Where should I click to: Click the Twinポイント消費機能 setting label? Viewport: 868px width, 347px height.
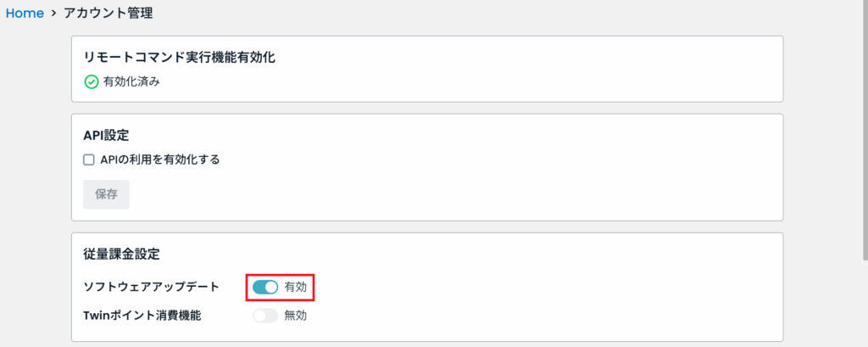pyautogui.click(x=142, y=316)
